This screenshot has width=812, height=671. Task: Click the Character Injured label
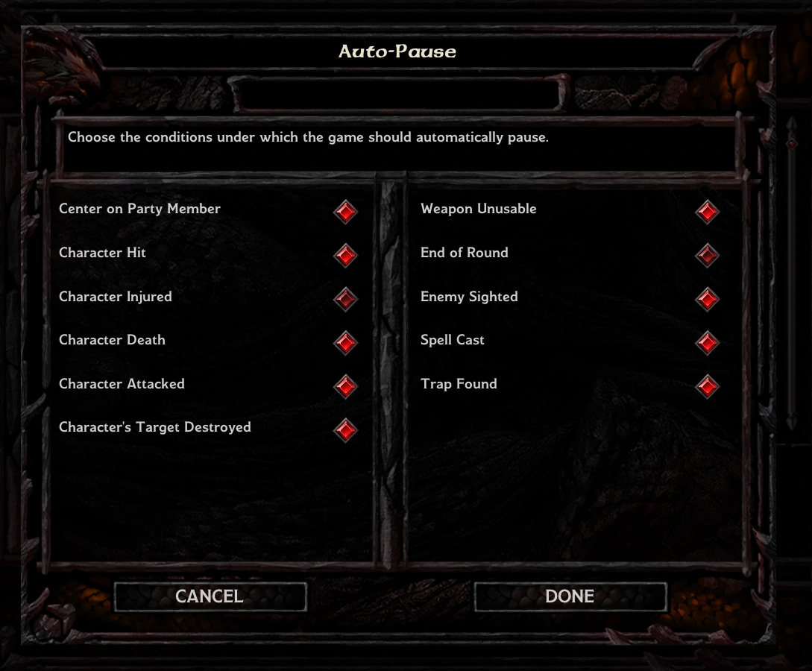point(116,297)
